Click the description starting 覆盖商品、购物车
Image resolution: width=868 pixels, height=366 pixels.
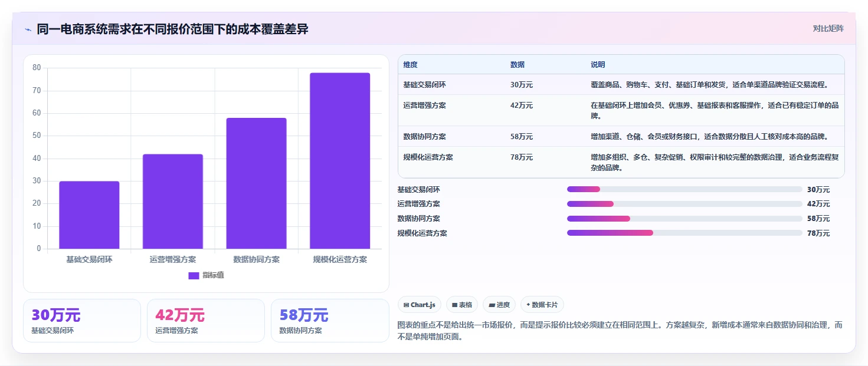tap(710, 85)
